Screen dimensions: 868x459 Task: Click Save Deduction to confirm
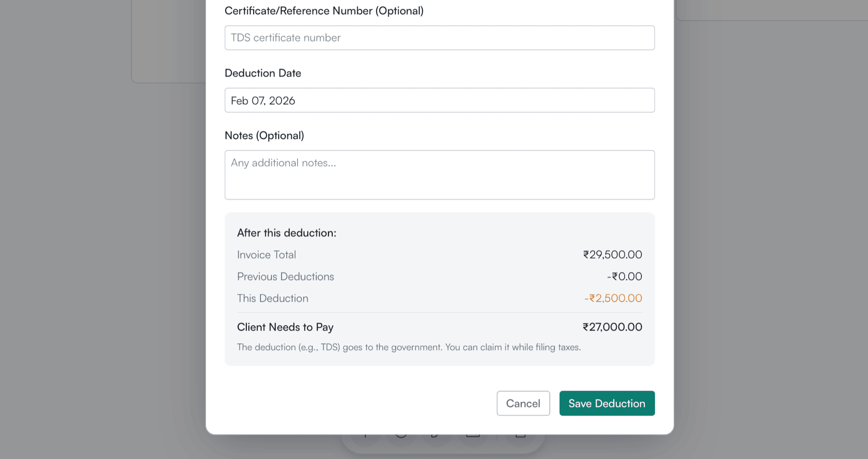pos(607,403)
